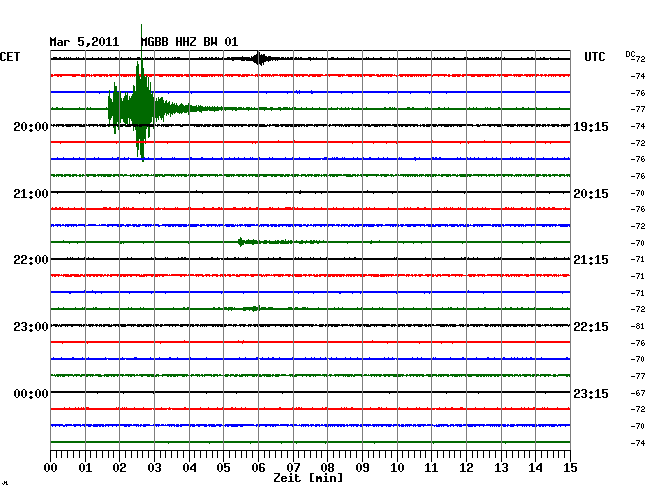
Task: Click minute tick label 08 on the axis
Action: coord(327,467)
